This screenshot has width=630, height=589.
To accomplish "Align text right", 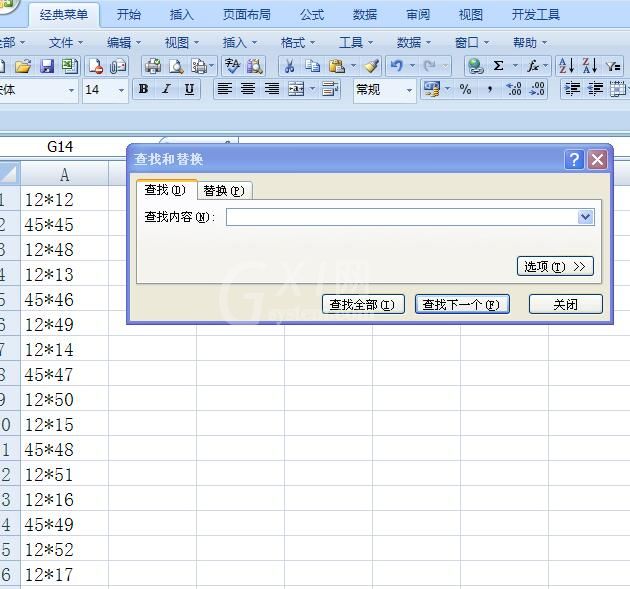I will pos(272,89).
